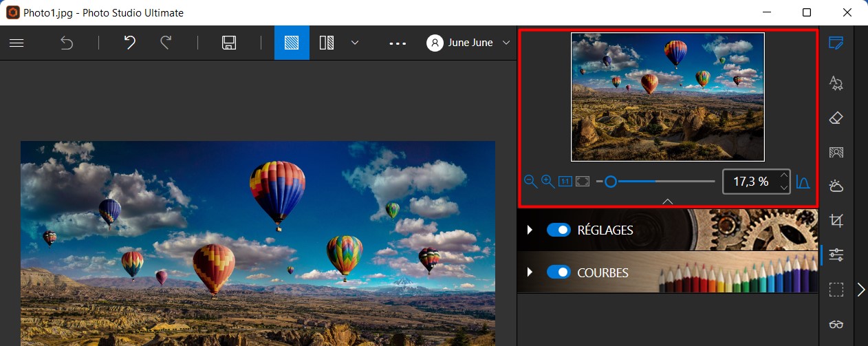Click the June June account avatar icon
Image resolution: width=868 pixels, height=346 pixels.
point(435,43)
